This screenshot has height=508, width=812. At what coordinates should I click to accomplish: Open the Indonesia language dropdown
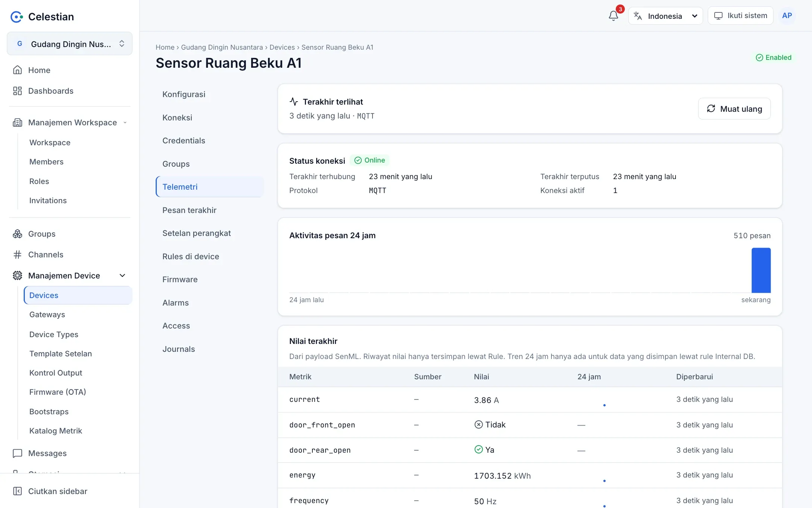[x=665, y=16]
